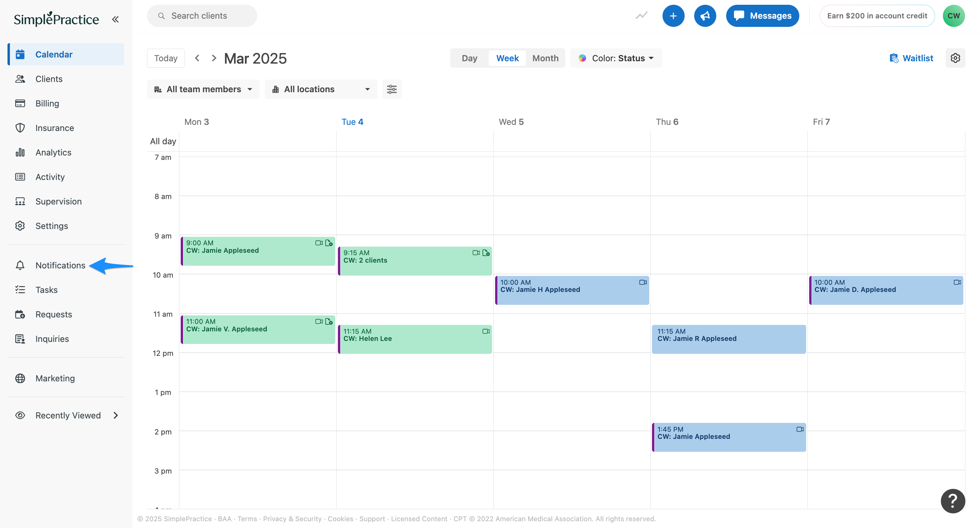
Task: Open the Billing page
Action: 47,103
